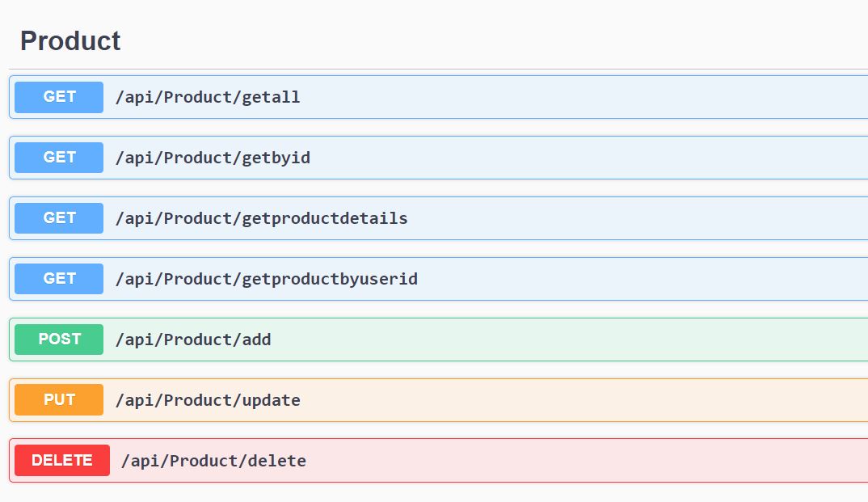Select the /api/Product/getproductbyuserid path text

click(268, 278)
